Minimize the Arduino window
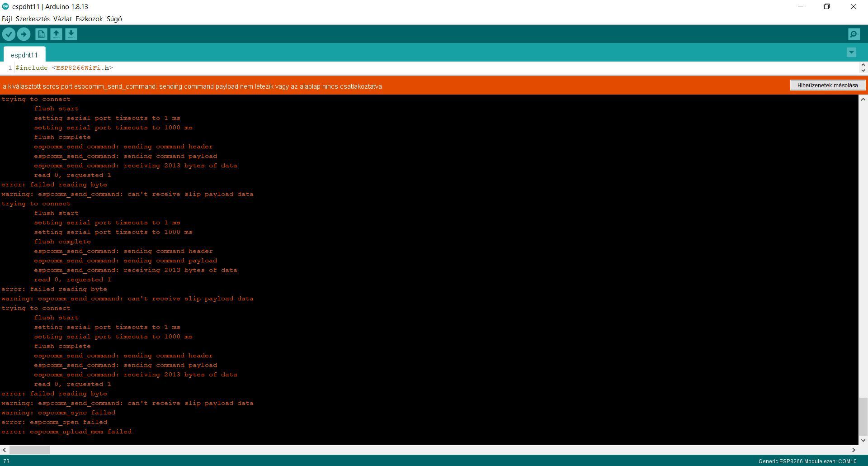The width and height of the screenshot is (868, 466). pos(801,6)
